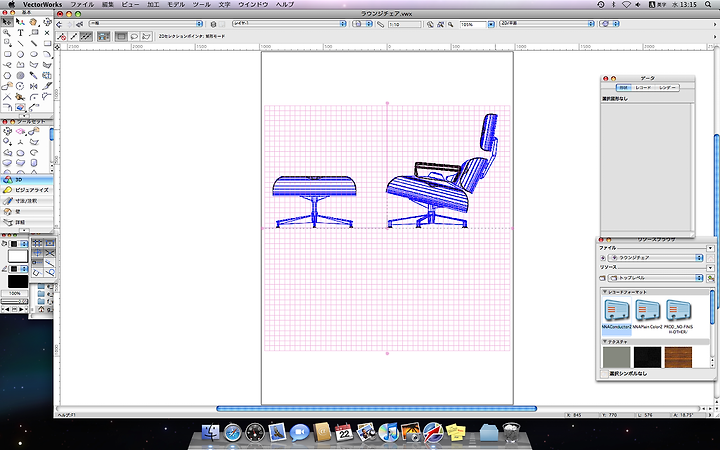The width and height of the screenshot is (720, 450).
Task: Click PROD_NO-FINISH-OTHER record format icon
Action: click(x=678, y=310)
